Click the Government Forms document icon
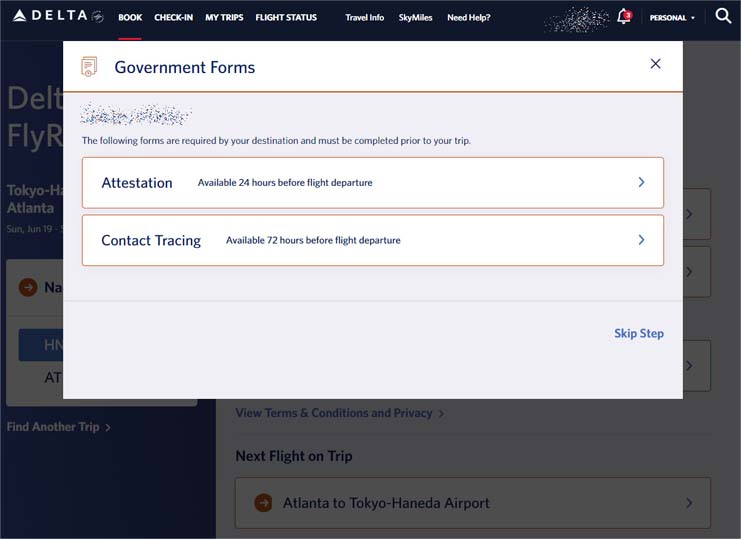Viewport: 741px width, 539px height. click(x=88, y=67)
